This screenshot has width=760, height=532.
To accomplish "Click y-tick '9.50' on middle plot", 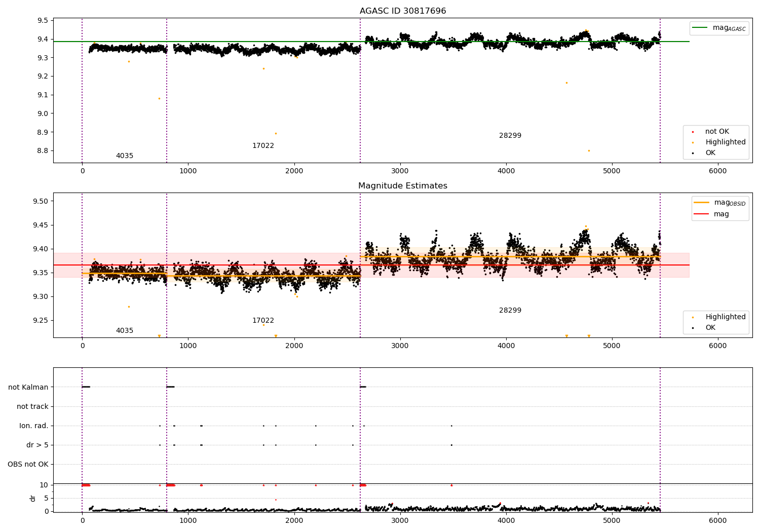I will tap(41, 202).
